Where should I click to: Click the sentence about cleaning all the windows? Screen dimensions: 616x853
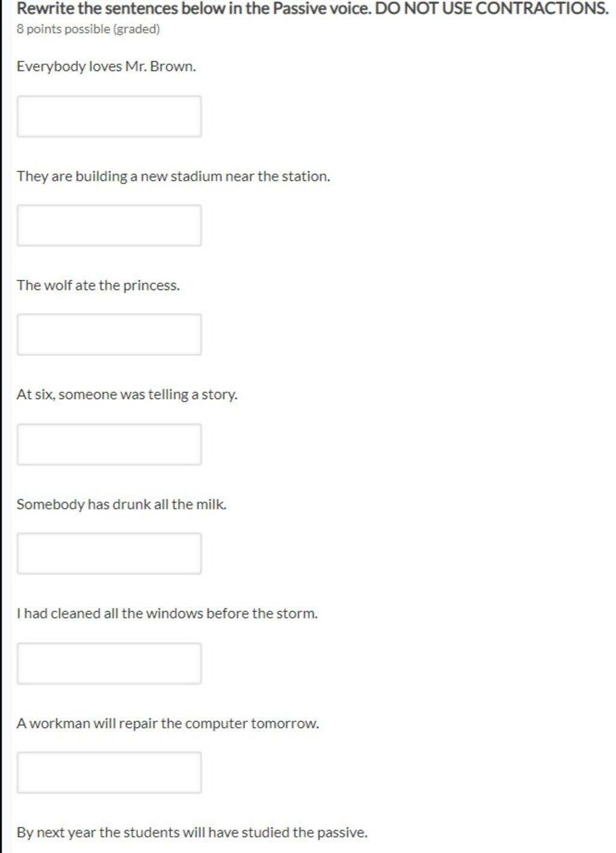[x=167, y=613]
